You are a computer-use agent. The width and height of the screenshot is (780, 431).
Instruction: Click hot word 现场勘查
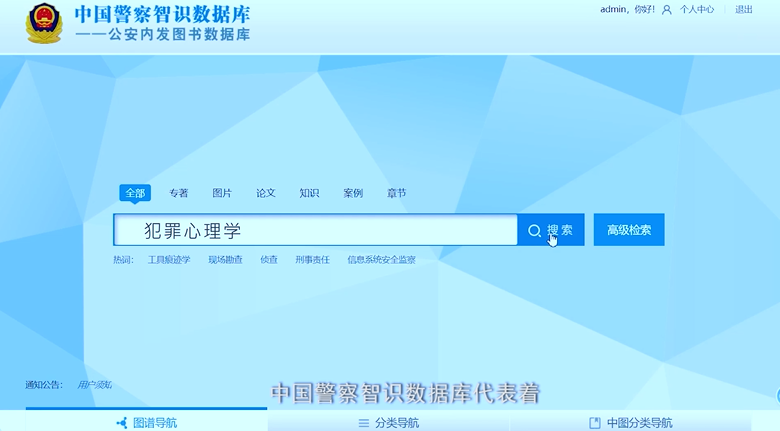click(x=225, y=259)
